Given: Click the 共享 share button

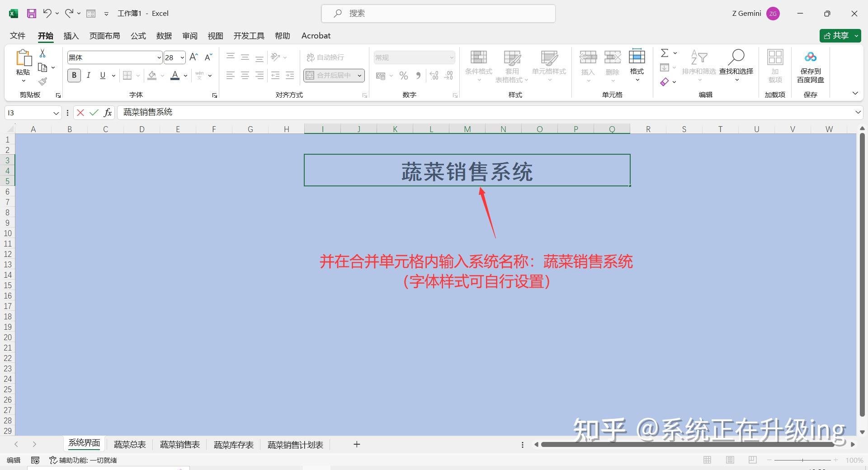Looking at the screenshot, I should point(839,35).
